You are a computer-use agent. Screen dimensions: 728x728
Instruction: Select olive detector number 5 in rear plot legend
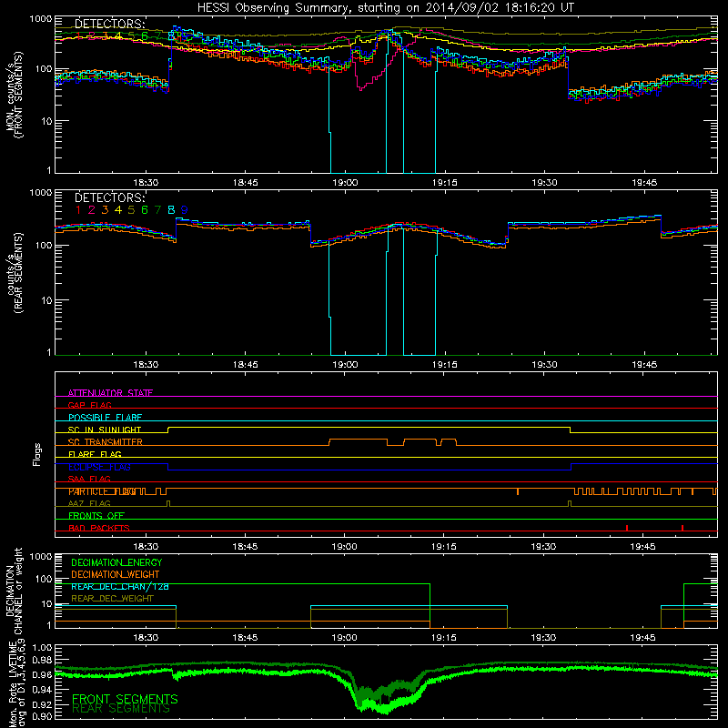(131, 210)
